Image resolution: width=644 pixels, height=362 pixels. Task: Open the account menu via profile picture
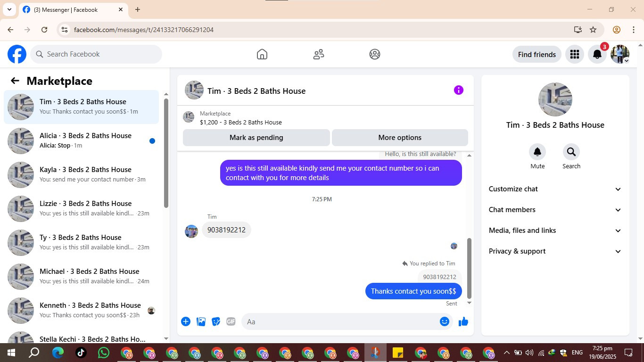[x=620, y=54]
